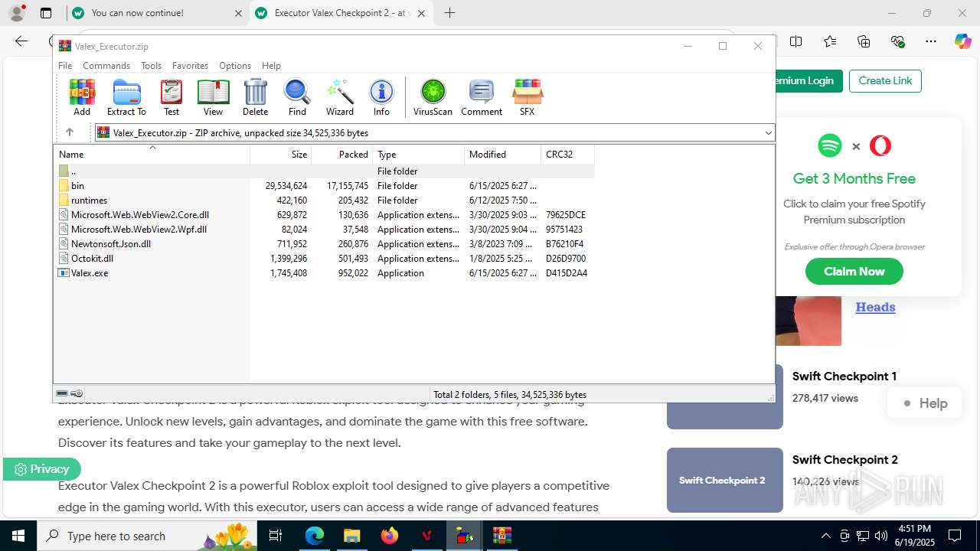Go up one folder level arrow

click(x=69, y=132)
